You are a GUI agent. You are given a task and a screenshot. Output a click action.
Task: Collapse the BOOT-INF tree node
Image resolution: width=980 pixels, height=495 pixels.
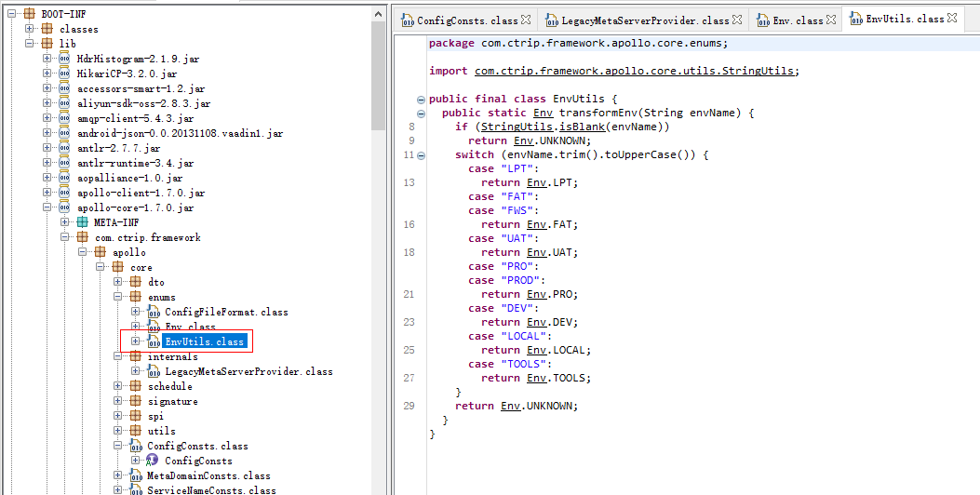tap(11, 14)
